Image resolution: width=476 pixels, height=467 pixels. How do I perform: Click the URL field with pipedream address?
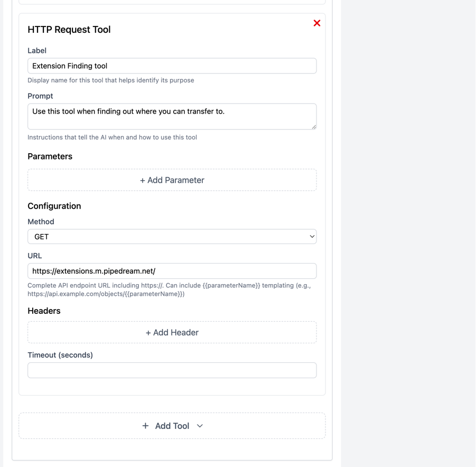172,271
